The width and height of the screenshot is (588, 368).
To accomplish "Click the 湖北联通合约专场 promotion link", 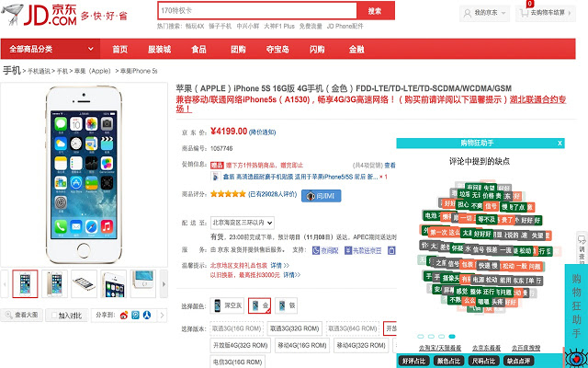I will tap(537, 100).
